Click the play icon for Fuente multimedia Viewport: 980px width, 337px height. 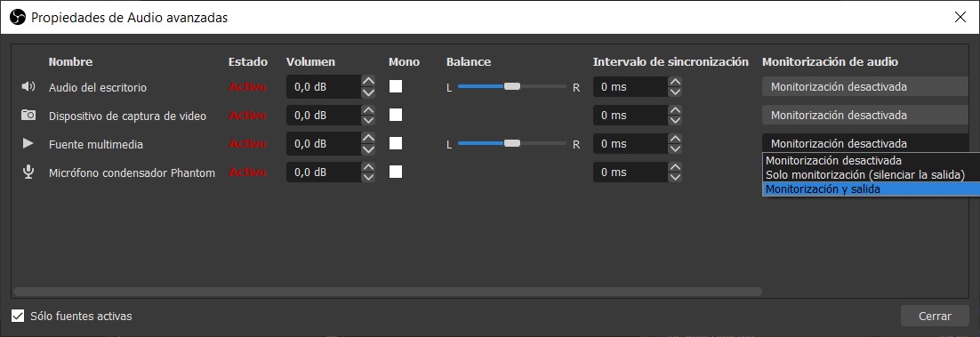[x=28, y=144]
